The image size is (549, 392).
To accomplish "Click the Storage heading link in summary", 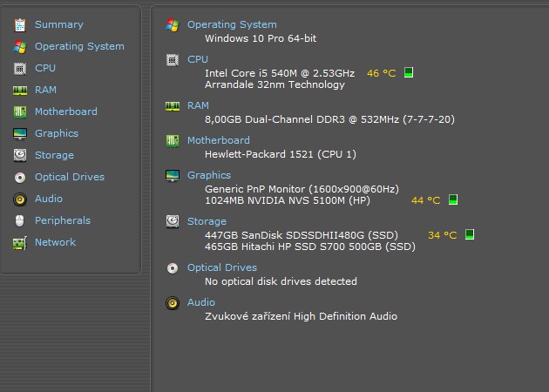I will pos(207,221).
